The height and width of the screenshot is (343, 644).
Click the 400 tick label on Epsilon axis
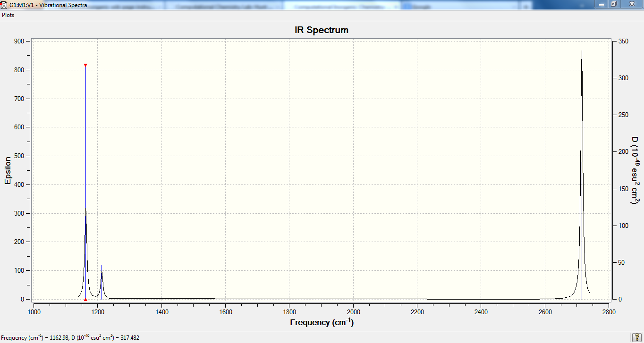click(19, 184)
